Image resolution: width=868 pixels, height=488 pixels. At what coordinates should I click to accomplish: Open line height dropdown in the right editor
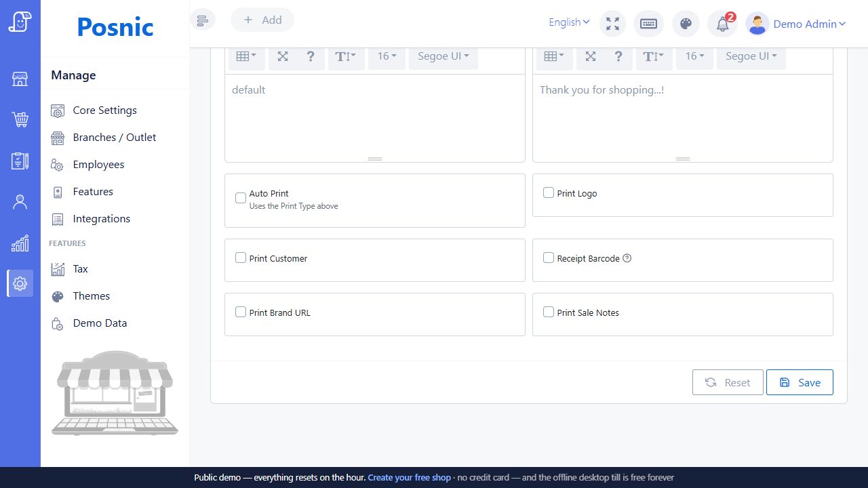click(654, 56)
